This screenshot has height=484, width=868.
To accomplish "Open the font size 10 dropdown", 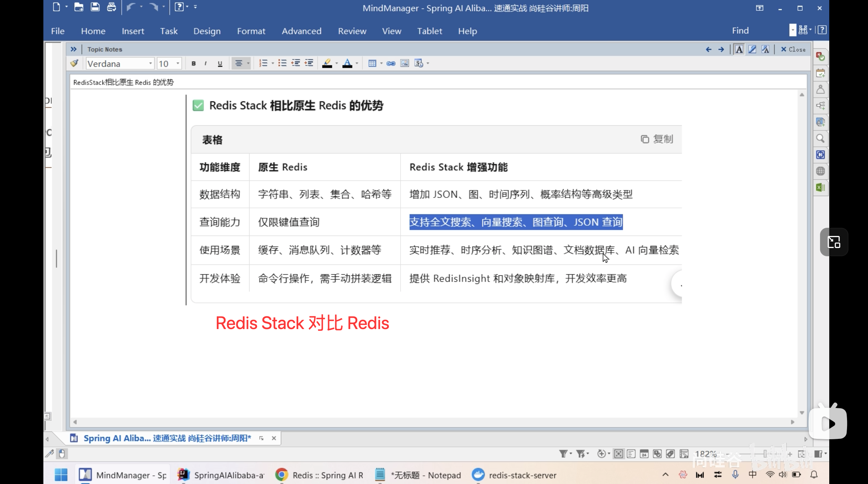I will pyautogui.click(x=178, y=64).
